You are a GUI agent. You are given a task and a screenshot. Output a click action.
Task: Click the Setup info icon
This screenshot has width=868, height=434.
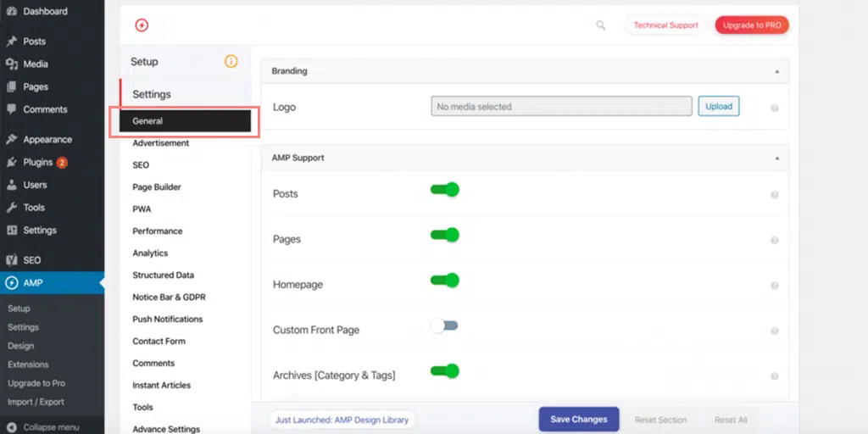click(x=231, y=61)
